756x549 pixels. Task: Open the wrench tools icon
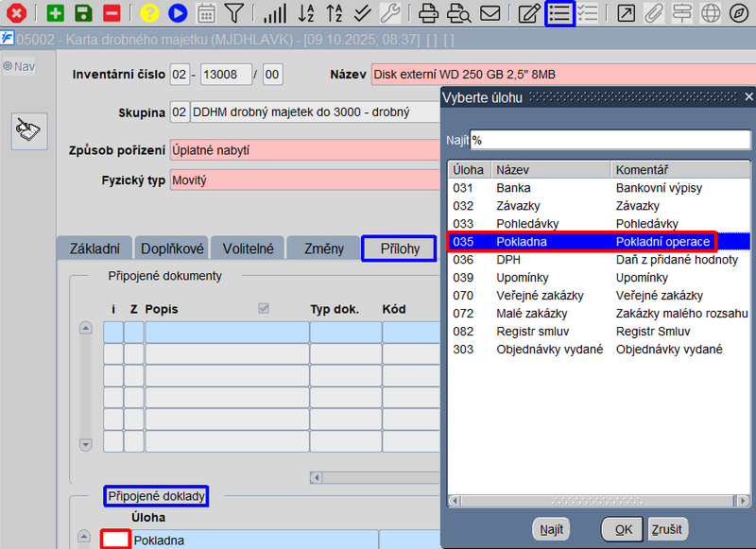(x=390, y=13)
